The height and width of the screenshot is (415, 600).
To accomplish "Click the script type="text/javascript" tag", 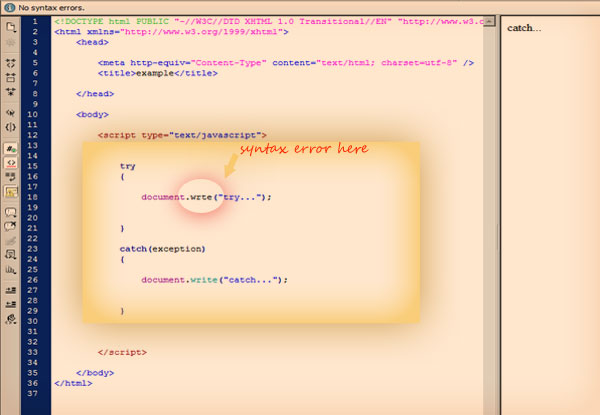I will pyautogui.click(x=182, y=135).
